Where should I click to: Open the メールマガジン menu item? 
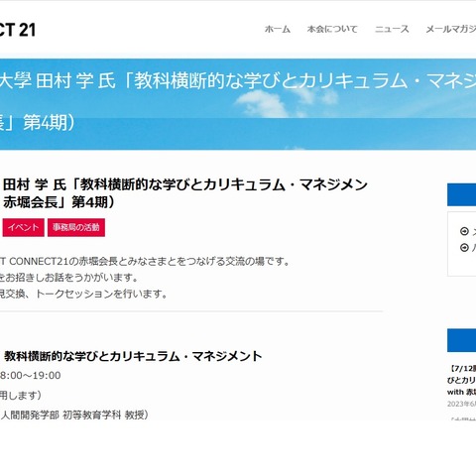[451, 29]
